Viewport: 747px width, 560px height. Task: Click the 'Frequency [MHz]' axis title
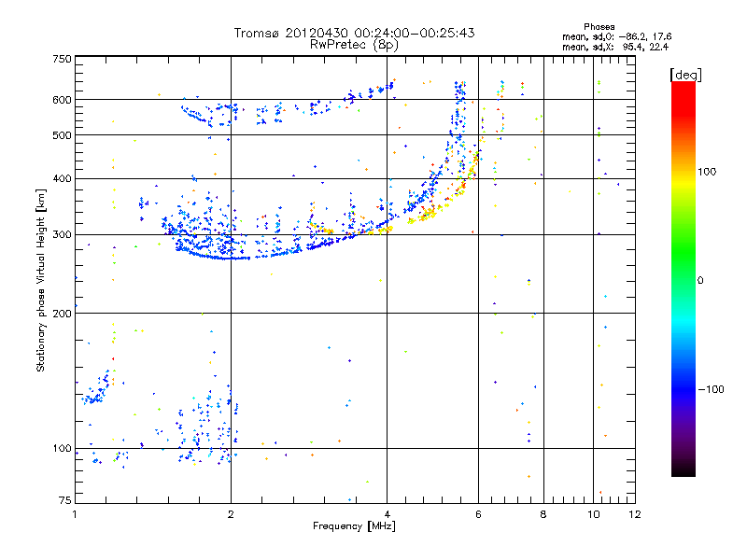pyautogui.click(x=354, y=526)
